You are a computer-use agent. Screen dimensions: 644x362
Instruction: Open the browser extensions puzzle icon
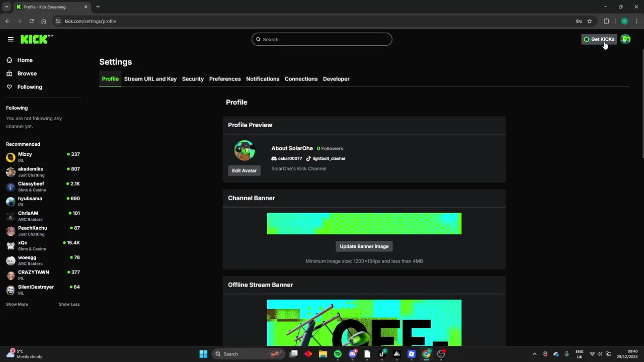click(x=606, y=21)
